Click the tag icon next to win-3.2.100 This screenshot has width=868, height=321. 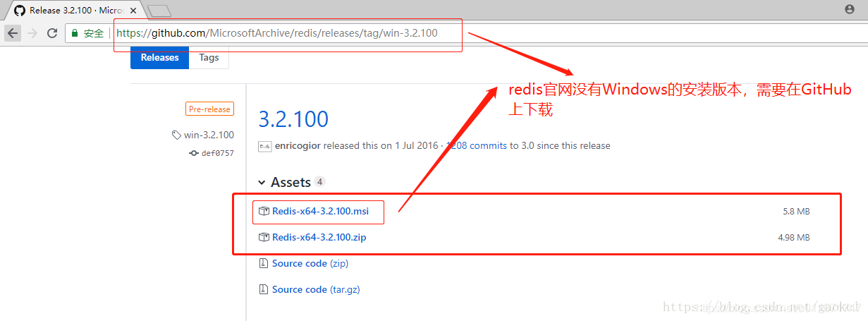tap(176, 135)
